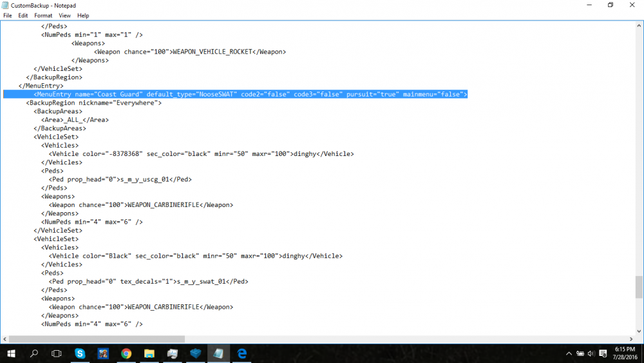Open Task View on the taskbar
The width and height of the screenshot is (644, 363).
(x=56, y=353)
